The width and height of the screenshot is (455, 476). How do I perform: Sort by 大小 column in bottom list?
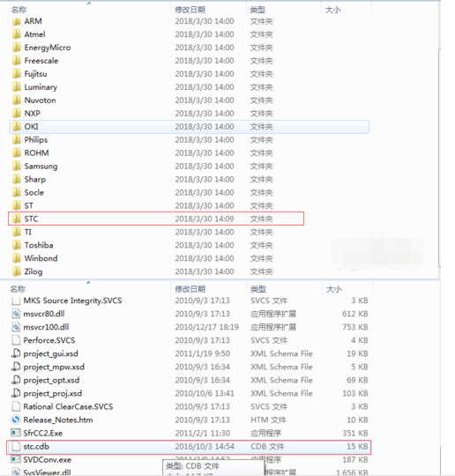pos(334,289)
